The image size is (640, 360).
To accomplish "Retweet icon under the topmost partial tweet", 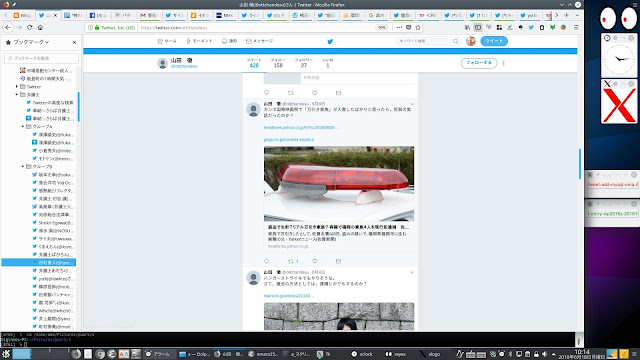I will point(291,93).
